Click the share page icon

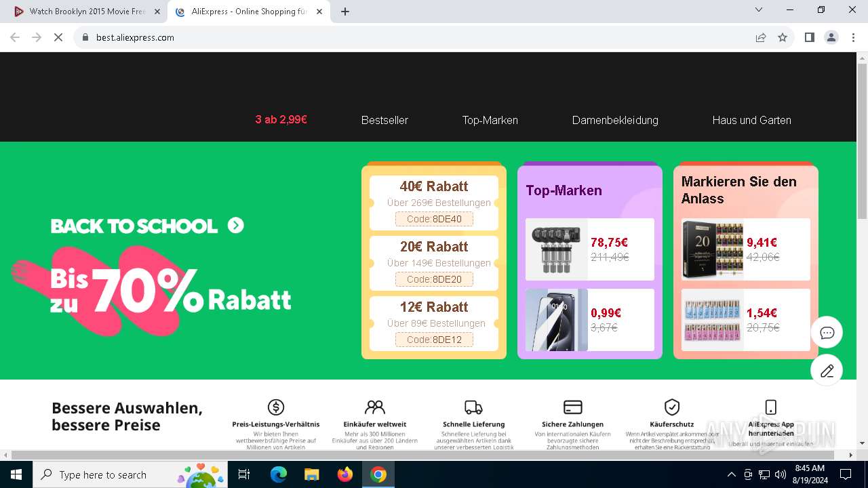761,37
